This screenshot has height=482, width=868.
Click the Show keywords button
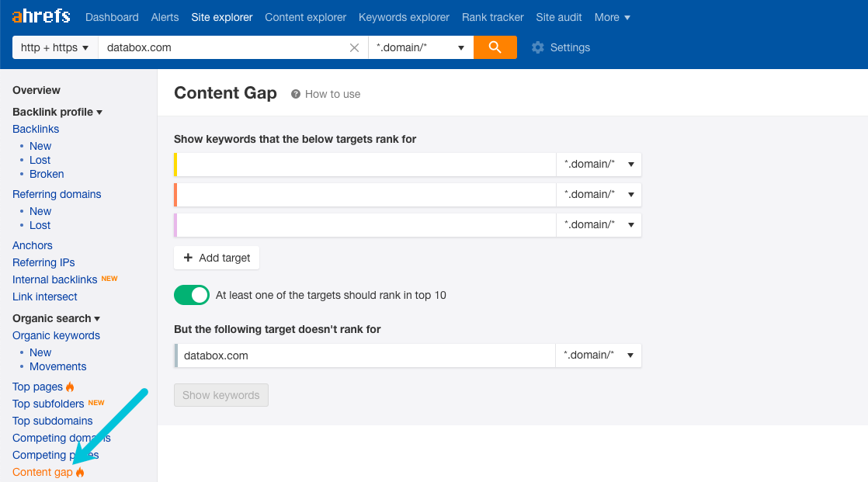coord(220,395)
